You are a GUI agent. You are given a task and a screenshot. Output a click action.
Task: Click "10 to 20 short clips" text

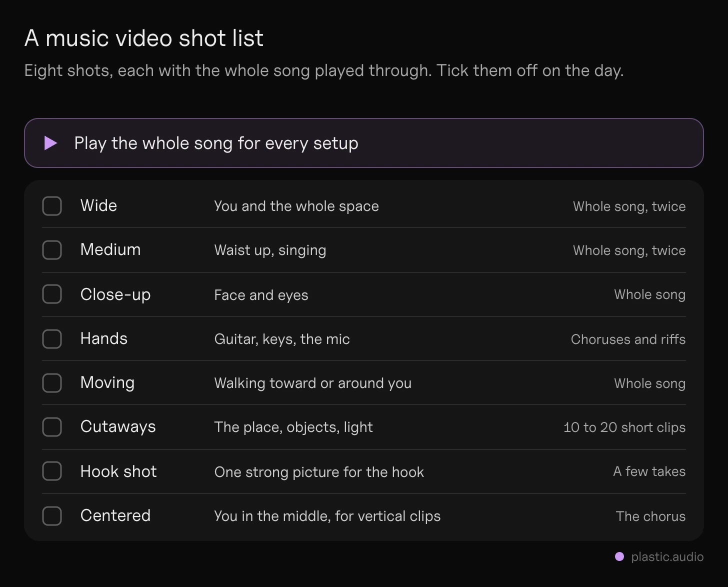coord(624,427)
